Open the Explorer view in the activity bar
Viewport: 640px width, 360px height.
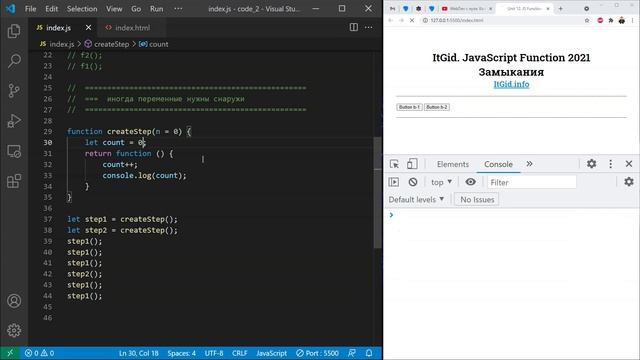pyautogui.click(x=14, y=31)
